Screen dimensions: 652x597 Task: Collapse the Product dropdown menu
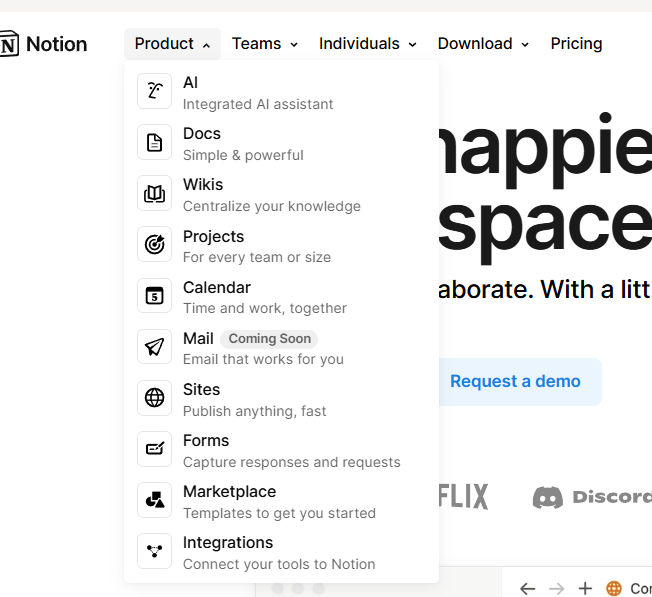click(x=172, y=44)
